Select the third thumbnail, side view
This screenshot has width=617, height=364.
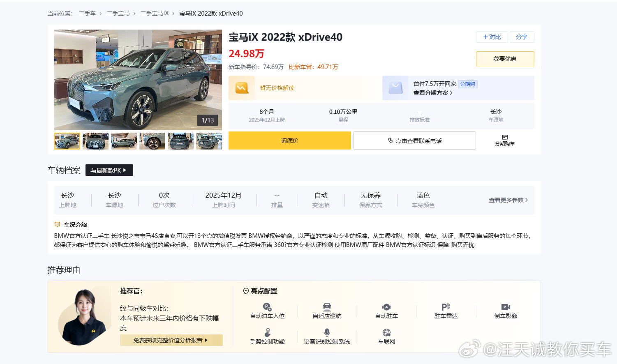click(124, 141)
